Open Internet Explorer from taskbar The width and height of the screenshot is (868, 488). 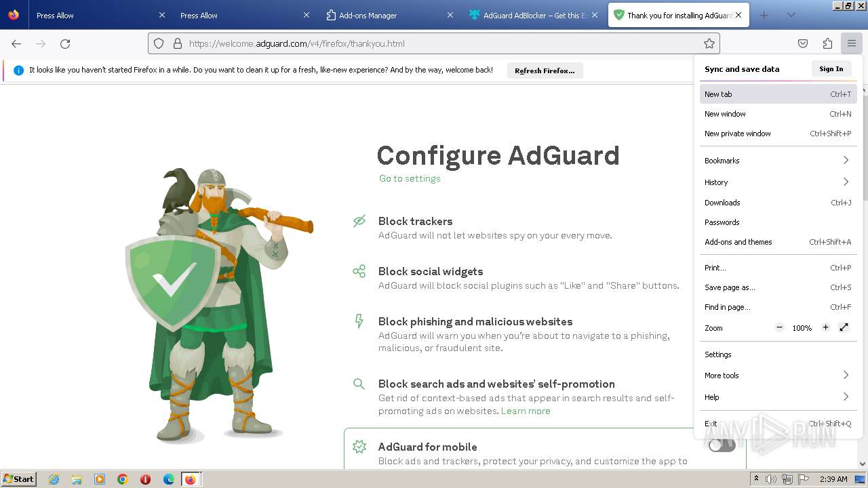pyautogui.click(x=54, y=479)
